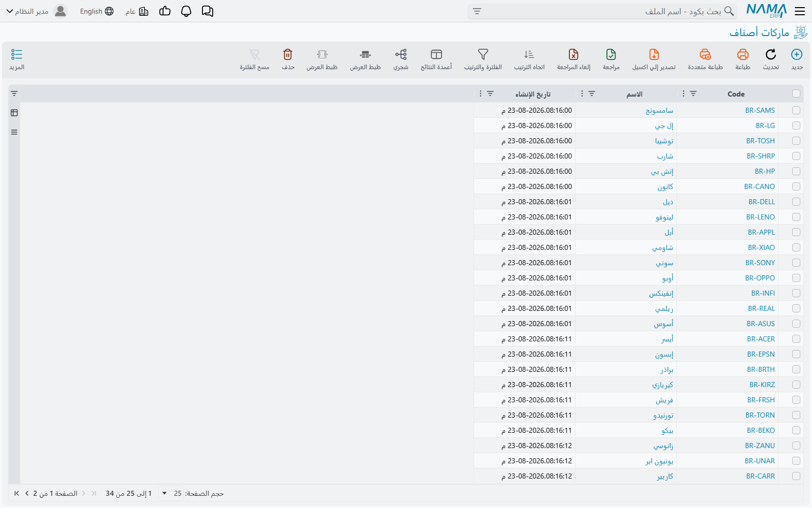The height and width of the screenshot is (508, 812).
Task: Sort by the الاسم column header
Action: click(634, 94)
